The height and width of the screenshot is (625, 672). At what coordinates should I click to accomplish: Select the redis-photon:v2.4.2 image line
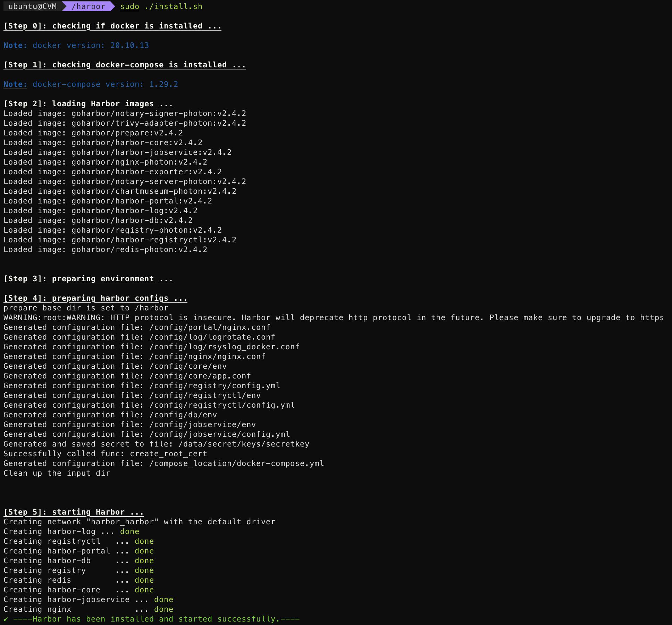(x=106, y=250)
